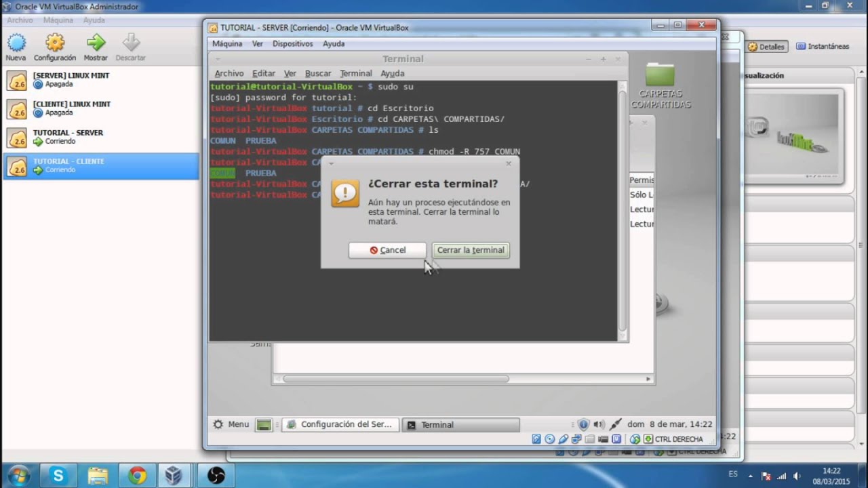Screen dimensions: 868x488
Task: Click the network connection tray icon in Mint panel
Action: coord(615,424)
